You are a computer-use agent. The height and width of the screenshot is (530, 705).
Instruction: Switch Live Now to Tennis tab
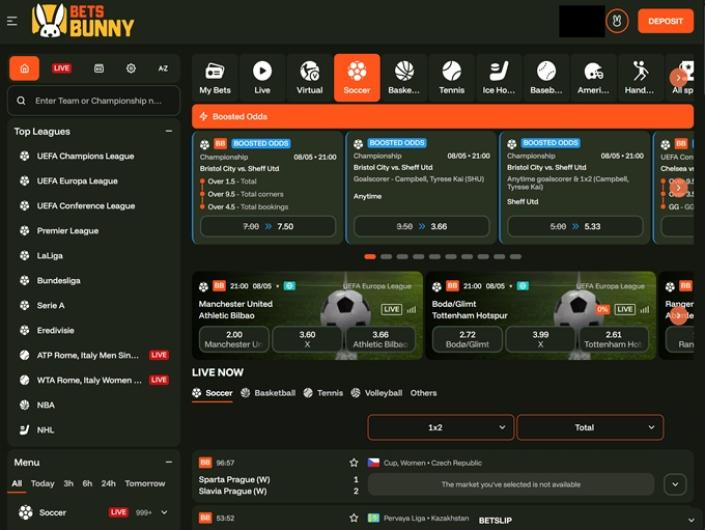pyautogui.click(x=323, y=393)
